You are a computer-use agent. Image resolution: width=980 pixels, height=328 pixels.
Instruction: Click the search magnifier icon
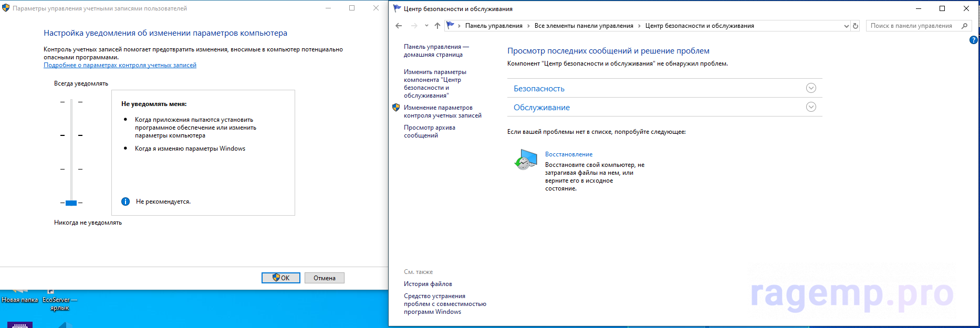(x=964, y=26)
